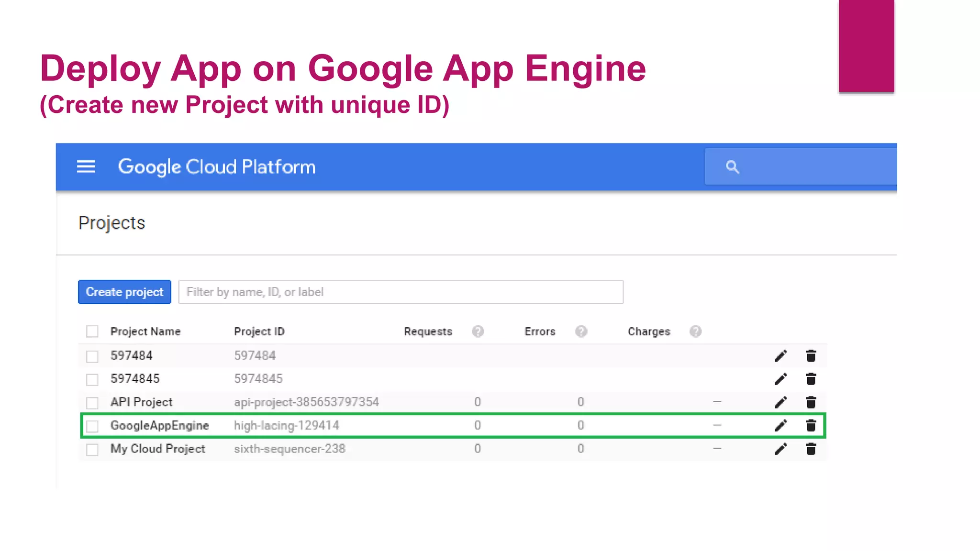The height and width of the screenshot is (551, 980).
Task: Click the Charges column header
Action: (x=649, y=331)
